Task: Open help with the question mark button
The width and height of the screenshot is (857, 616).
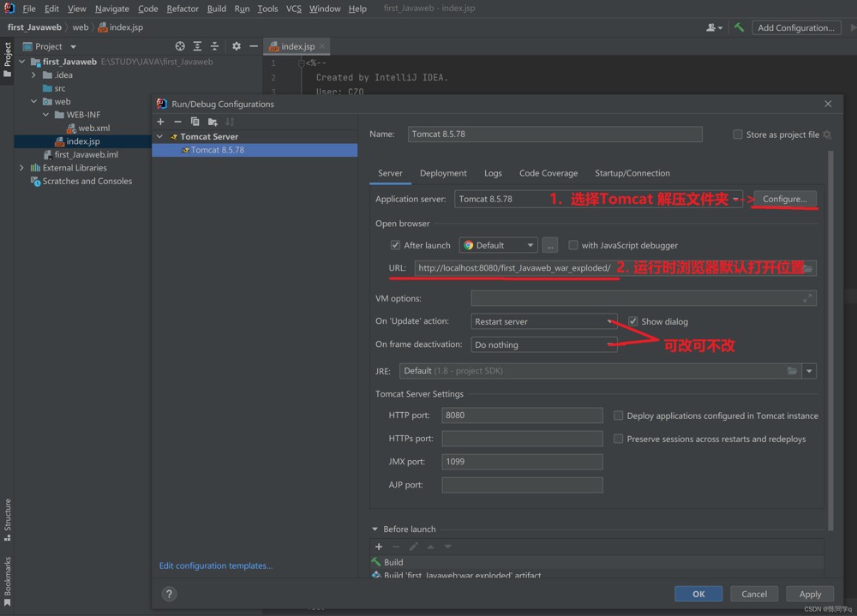Action: click(x=170, y=594)
